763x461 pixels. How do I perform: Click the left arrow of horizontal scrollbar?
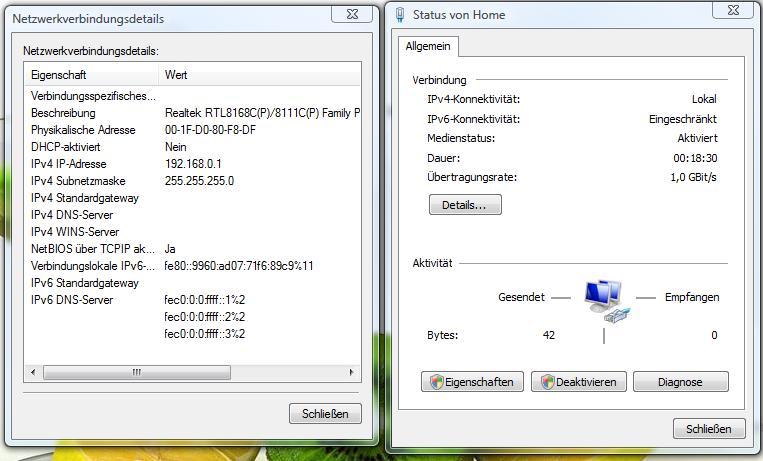point(33,372)
